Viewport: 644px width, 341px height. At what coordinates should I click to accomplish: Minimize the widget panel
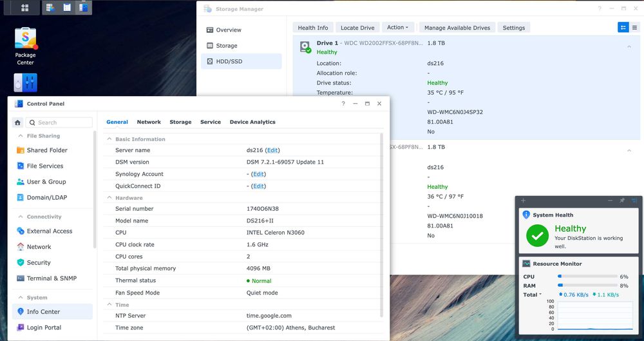(610, 200)
